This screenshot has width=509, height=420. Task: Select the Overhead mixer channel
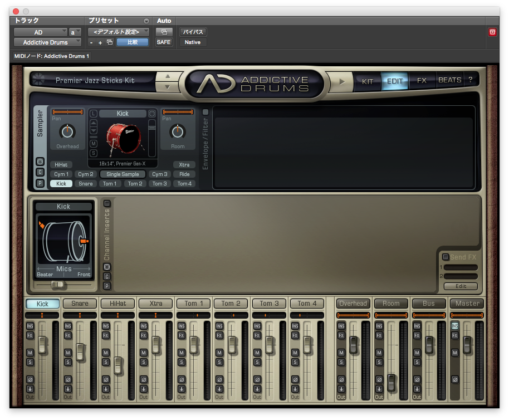[353, 304]
